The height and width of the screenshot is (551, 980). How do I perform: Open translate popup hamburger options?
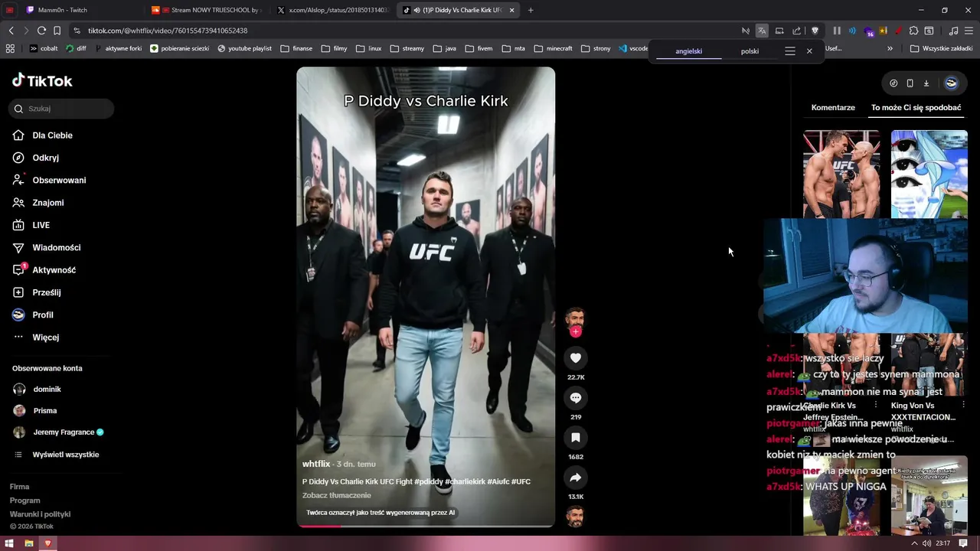[x=790, y=51]
